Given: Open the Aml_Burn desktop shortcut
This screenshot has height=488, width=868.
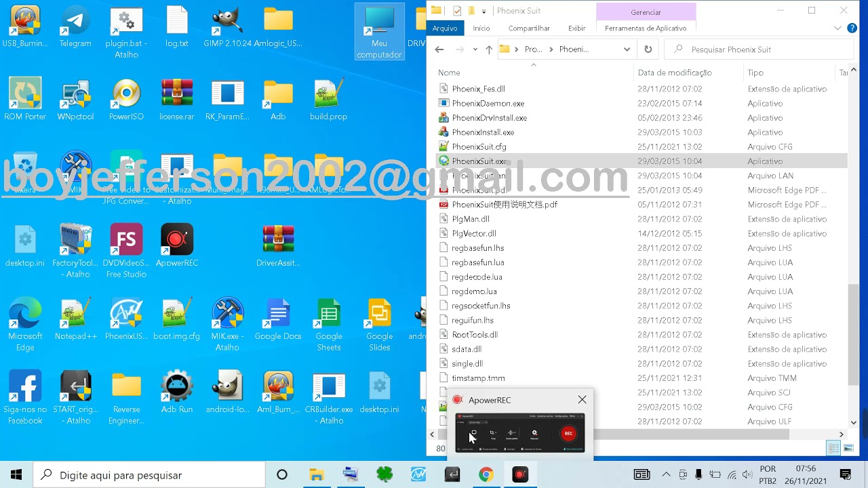Looking at the screenshot, I should pos(278,392).
